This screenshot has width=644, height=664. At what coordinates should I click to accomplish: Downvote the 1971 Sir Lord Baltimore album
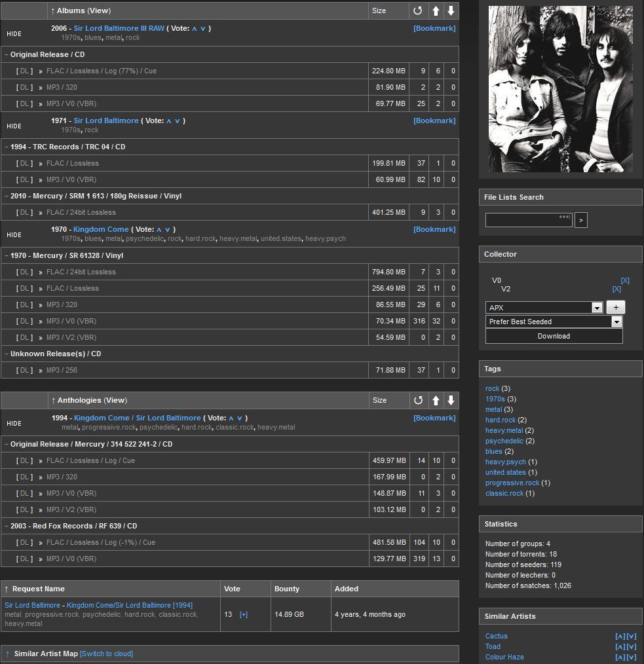[178, 120]
